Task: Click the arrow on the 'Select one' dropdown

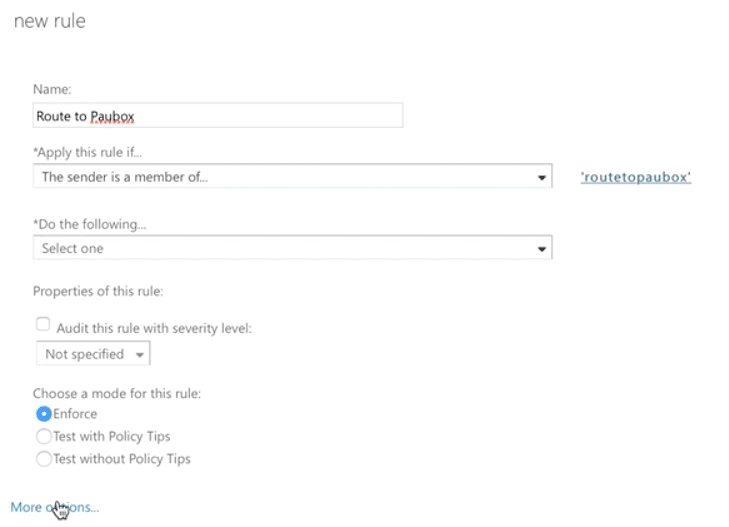Action: (x=542, y=249)
